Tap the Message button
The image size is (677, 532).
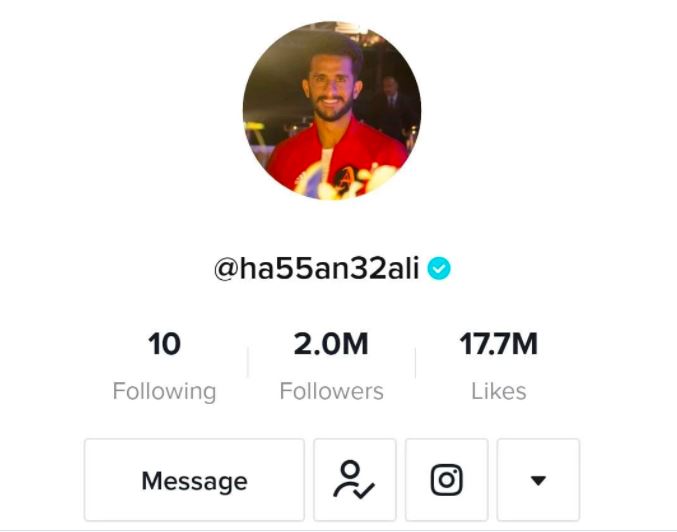pyautogui.click(x=194, y=480)
